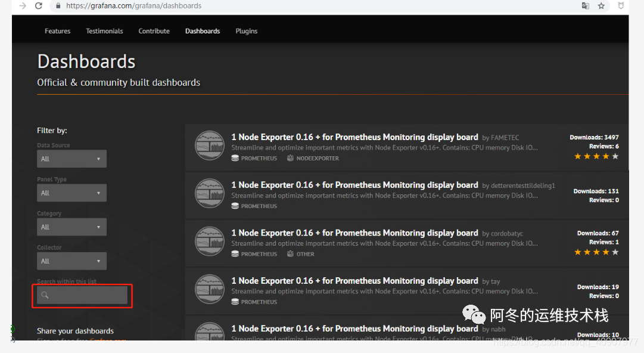This screenshot has width=644, height=353.
Task: Open tay dashboard thumbnail icon
Action: [210, 289]
